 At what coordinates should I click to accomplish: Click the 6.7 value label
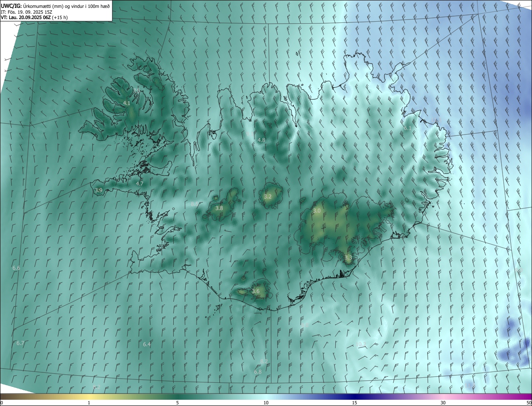coord(20,343)
